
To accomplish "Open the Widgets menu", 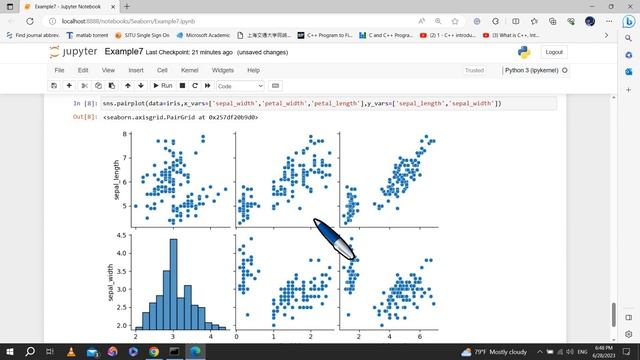I will (222, 70).
